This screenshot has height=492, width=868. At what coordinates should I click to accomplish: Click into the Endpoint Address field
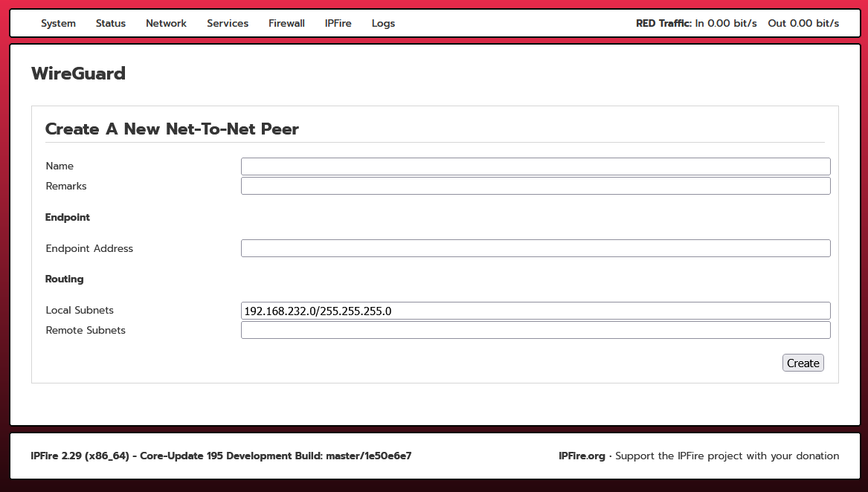(536, 248)
